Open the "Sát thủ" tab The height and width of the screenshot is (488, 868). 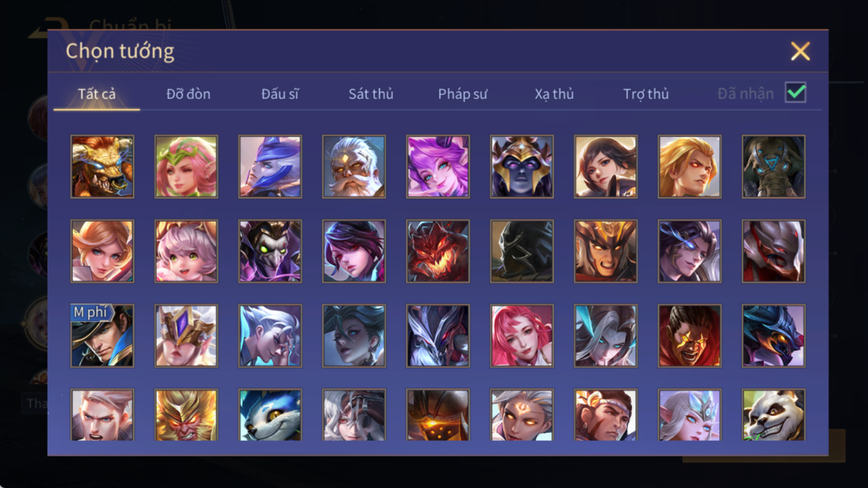coord(371,94)
